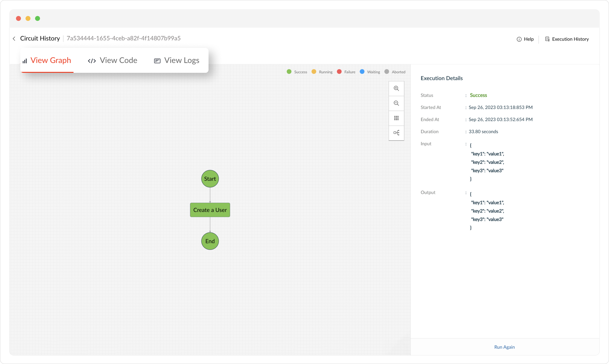Click the Execution History document icon
The height and width of the screenshot is (364, 609).
click(547, 39)
